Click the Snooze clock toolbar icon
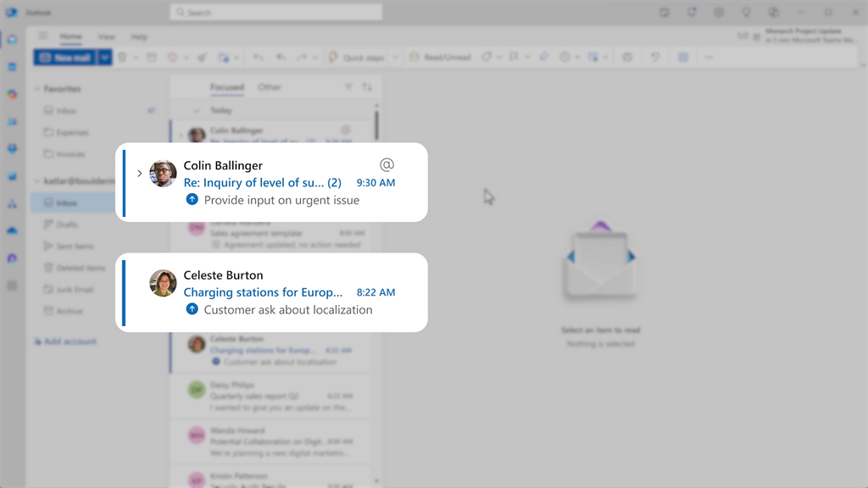This screenshot has height=488, width=868. pos(565,57)
